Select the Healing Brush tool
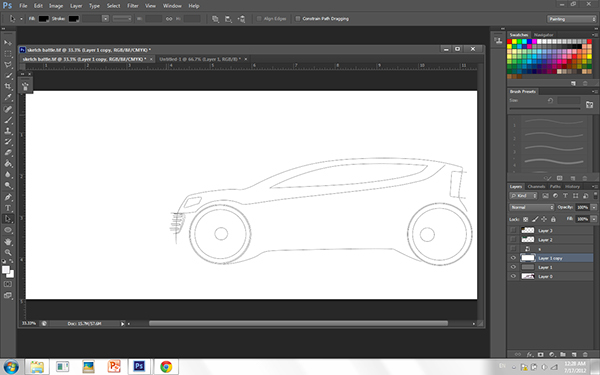The width and height of the screenshot is (600, 375). pyautogui.click(x=8, y=109)
